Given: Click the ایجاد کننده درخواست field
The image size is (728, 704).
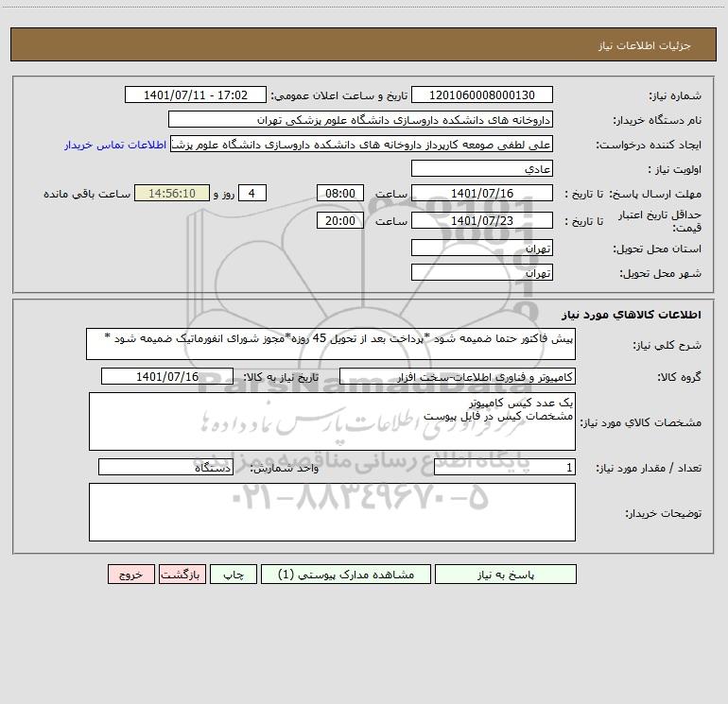Looking at the screenshot, I should tap(361, 144).
